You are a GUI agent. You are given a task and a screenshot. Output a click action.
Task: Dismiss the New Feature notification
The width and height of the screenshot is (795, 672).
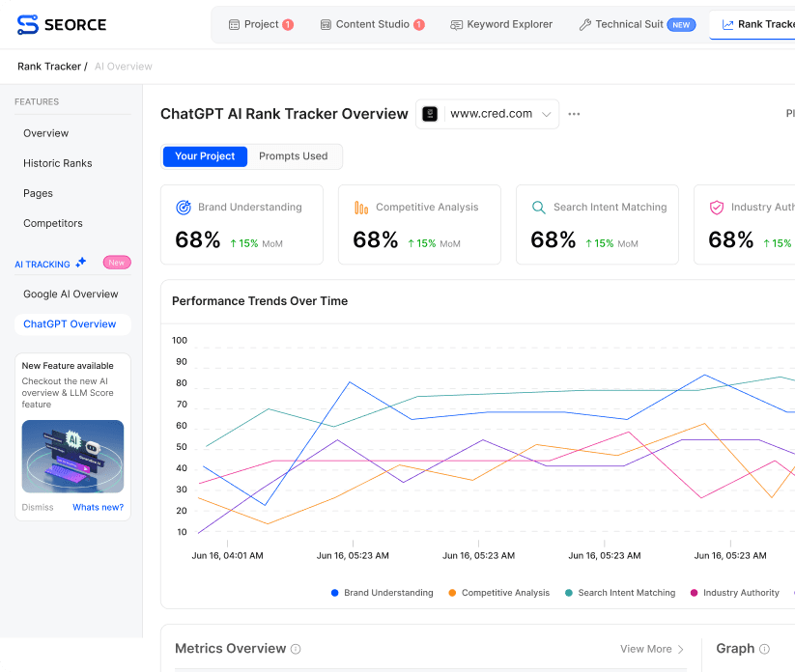tap(36, 507)
